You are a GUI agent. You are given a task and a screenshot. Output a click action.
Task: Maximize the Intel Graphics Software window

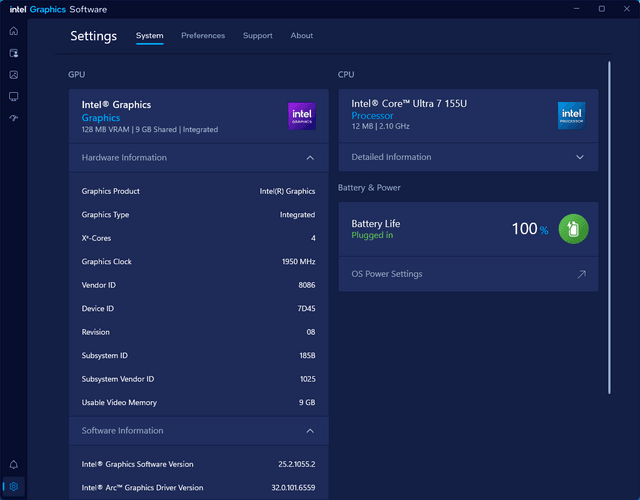602,9
